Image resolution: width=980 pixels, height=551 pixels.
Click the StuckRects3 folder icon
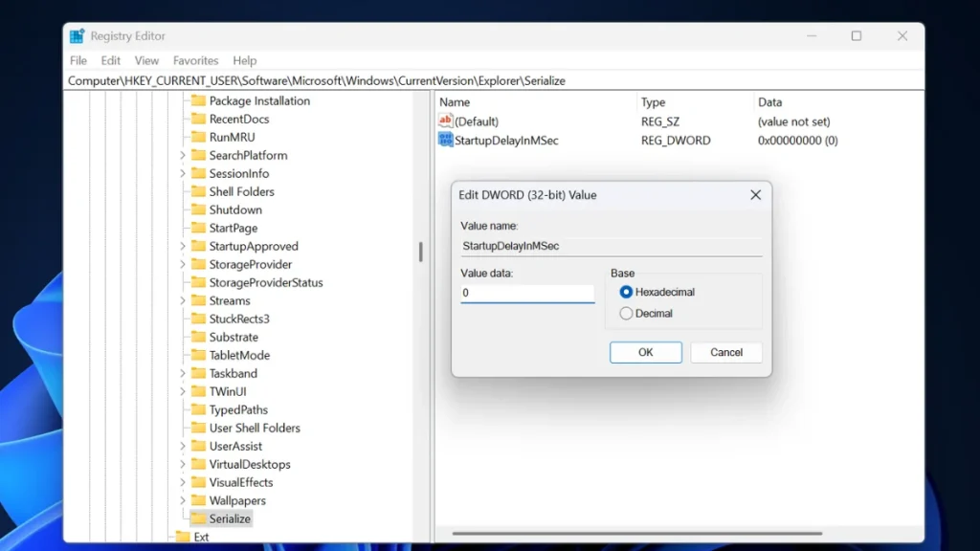click(x=198, y=319)
